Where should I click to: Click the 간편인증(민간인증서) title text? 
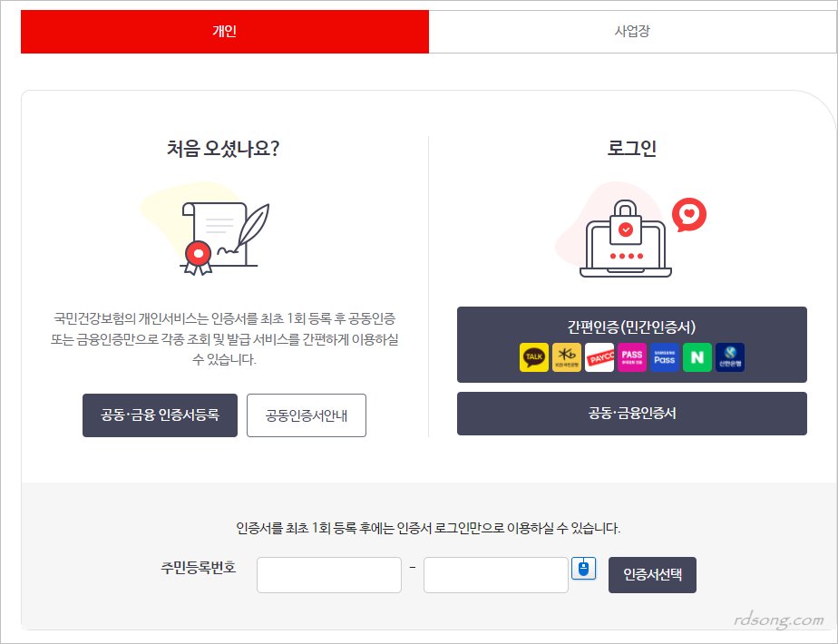(631, 327)
